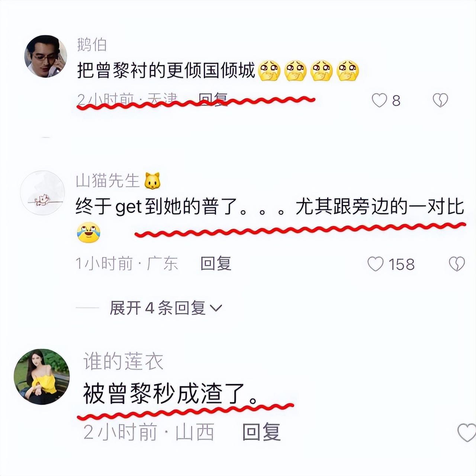Like 谁的莲衣's comment heart icon
476x476 pixels.
466,433
